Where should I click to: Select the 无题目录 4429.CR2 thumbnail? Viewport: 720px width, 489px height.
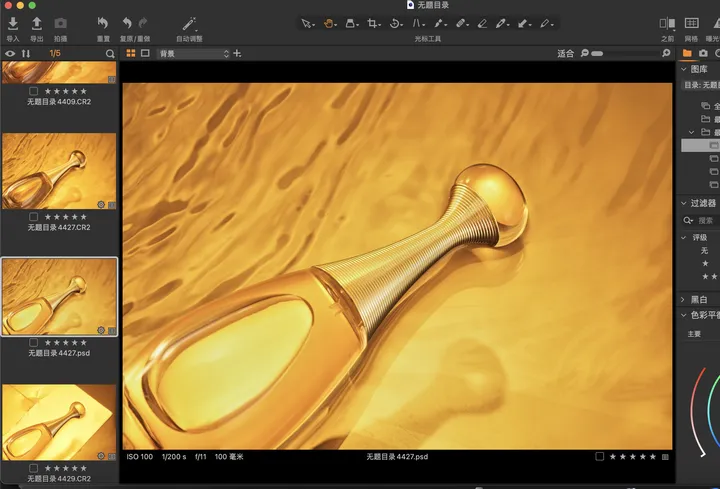click(x=59, y=420)
